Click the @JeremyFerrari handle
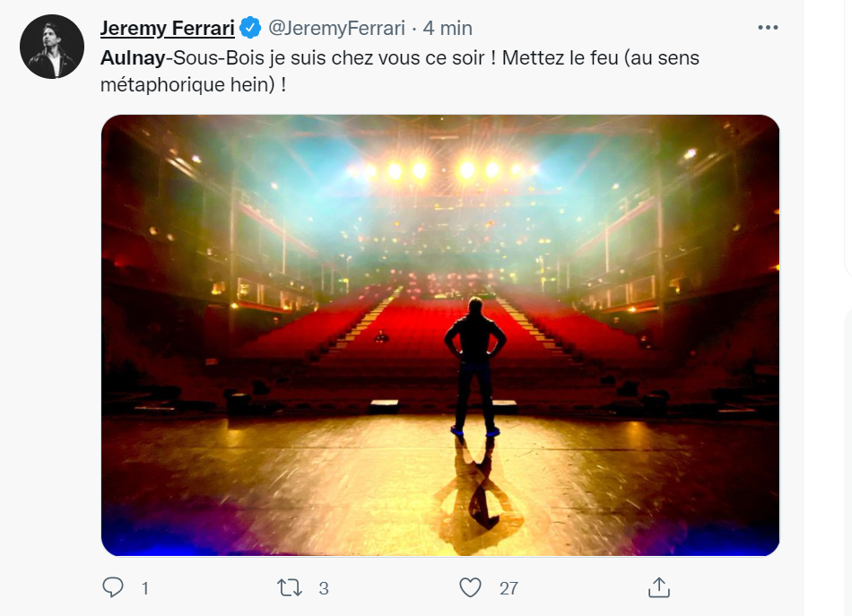 pyautogui.click(x=337, y=29)
